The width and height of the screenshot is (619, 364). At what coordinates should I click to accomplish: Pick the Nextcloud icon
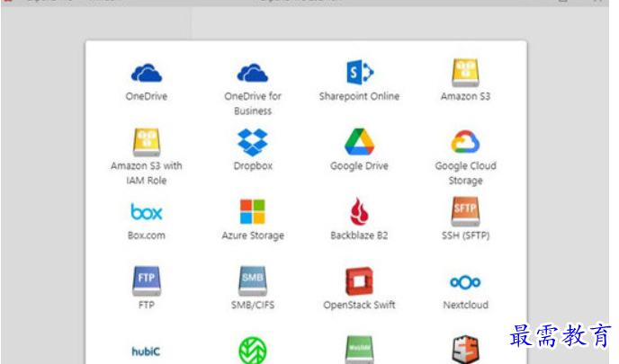(x=465, y=282)
